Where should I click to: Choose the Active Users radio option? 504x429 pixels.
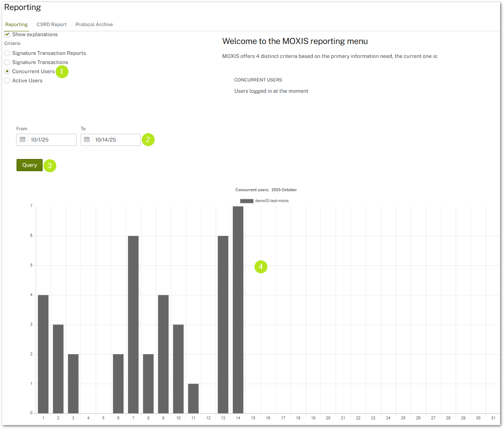pos(7,81)
